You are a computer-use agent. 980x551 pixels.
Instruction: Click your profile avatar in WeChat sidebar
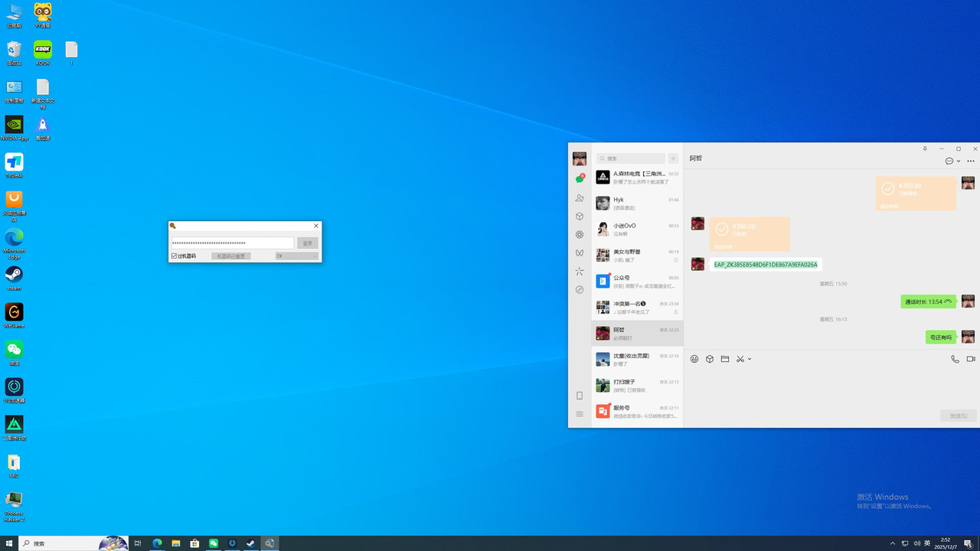click(580, 158)
